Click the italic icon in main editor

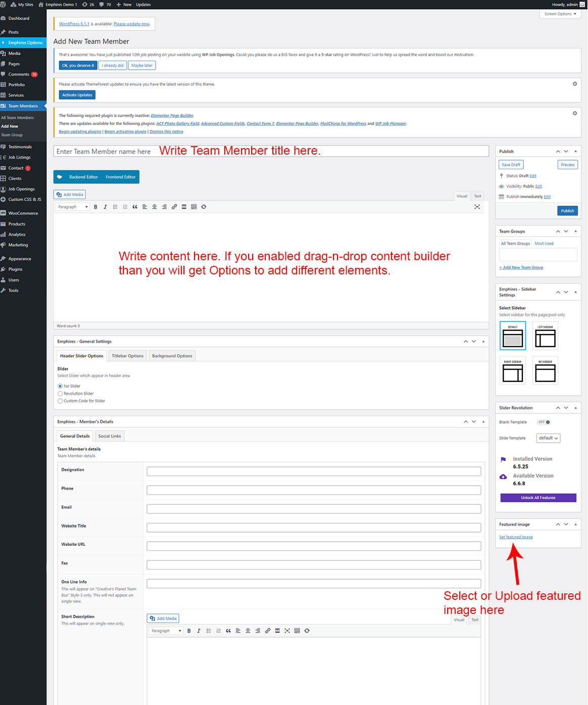(x=105, y=207)
